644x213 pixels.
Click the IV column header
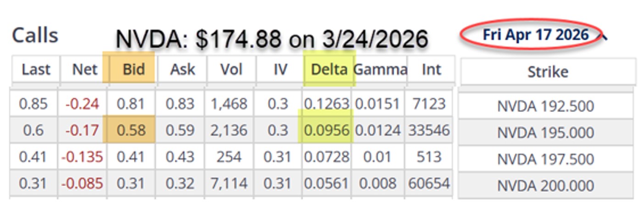pyautogui.click(x=280, y=69)
